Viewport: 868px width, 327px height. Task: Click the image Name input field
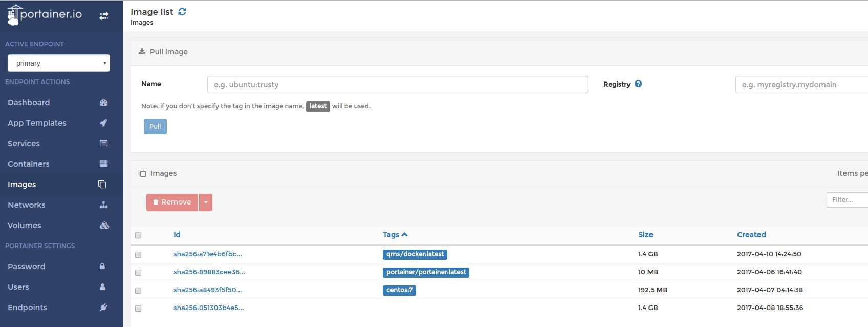tap(398, 85)
